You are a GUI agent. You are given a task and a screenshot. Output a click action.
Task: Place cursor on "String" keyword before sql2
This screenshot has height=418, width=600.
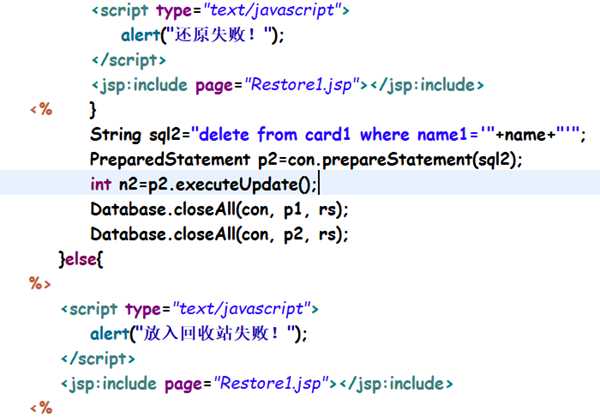pyautogui.click(x=116, y=135)
